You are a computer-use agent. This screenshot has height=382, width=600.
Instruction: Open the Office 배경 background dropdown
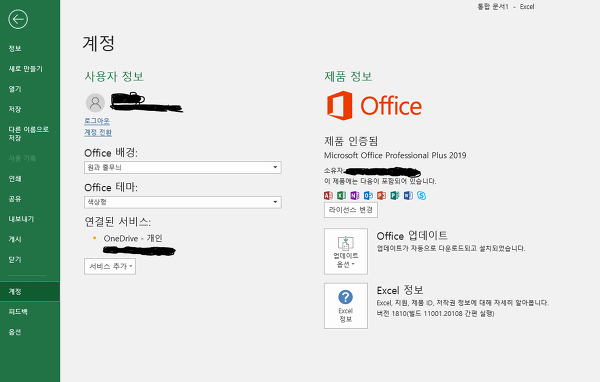click(x=183, y=167)
